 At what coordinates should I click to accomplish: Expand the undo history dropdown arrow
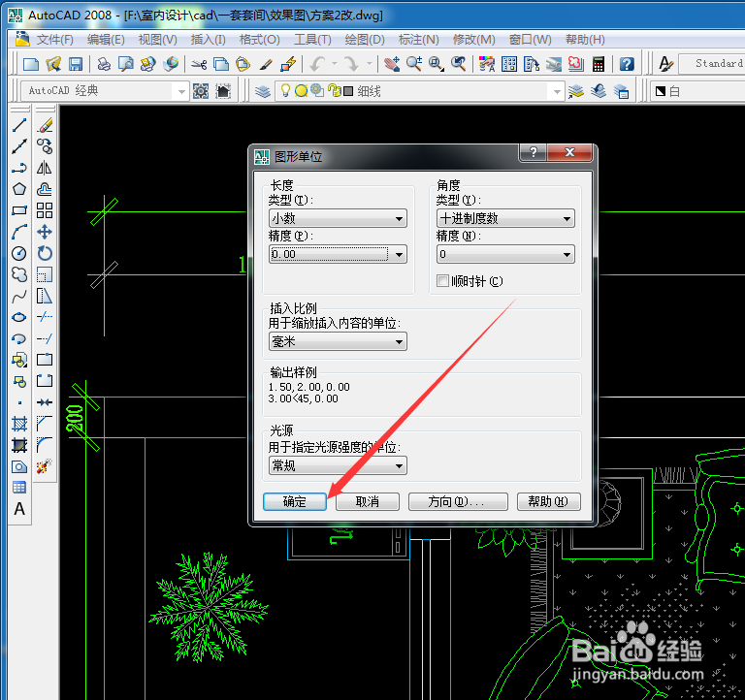point(334,64)
